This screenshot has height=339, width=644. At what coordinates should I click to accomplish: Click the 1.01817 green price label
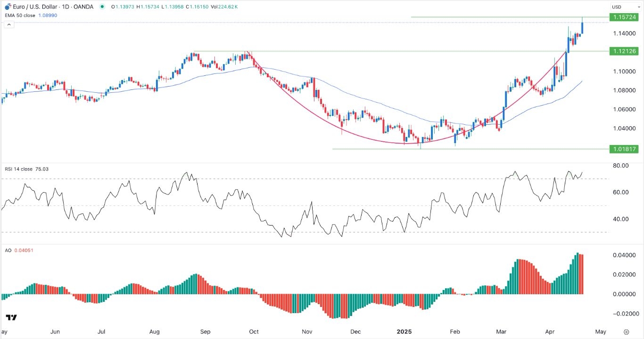point(624,149)
